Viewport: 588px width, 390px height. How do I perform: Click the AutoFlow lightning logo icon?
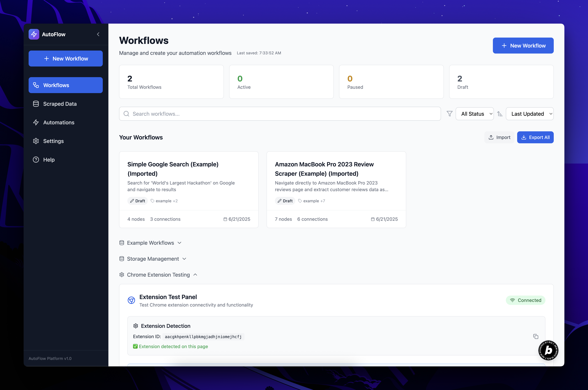pos(34,34)
